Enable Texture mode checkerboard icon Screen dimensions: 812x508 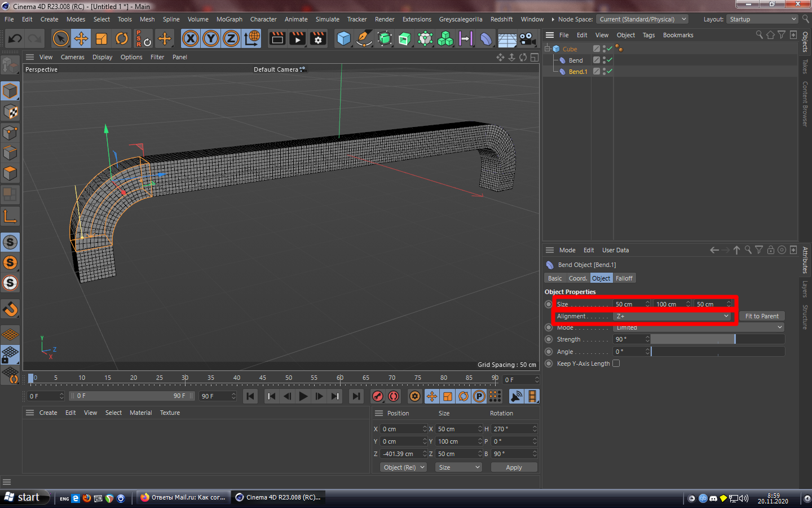(x=10, y=112)
